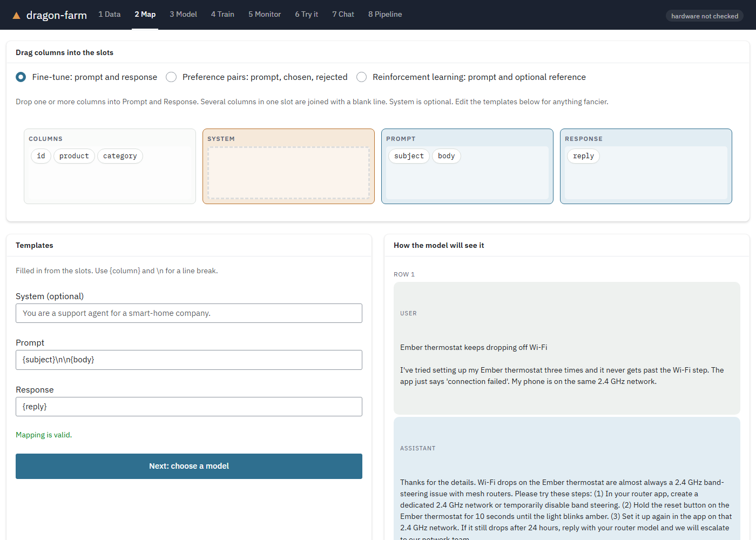Click the dragon-farm app title
The height and width of the screenshot is (540, 756).
click(x=57, y=15)
